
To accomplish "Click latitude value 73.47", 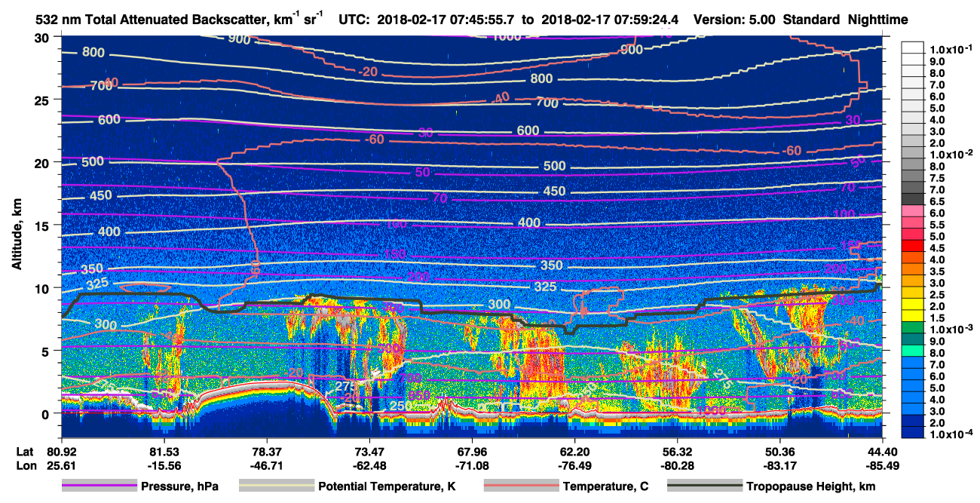I will click(369, 451).
